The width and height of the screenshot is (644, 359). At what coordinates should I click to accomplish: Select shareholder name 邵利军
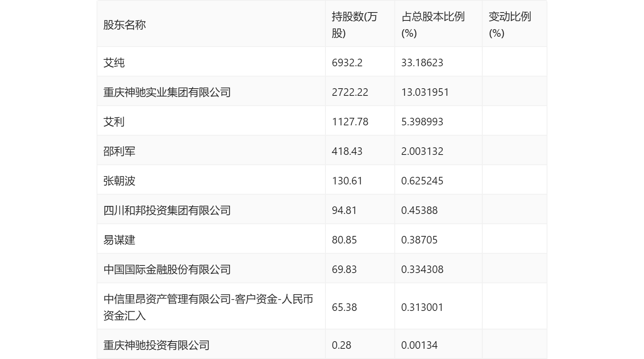[119, 151]
